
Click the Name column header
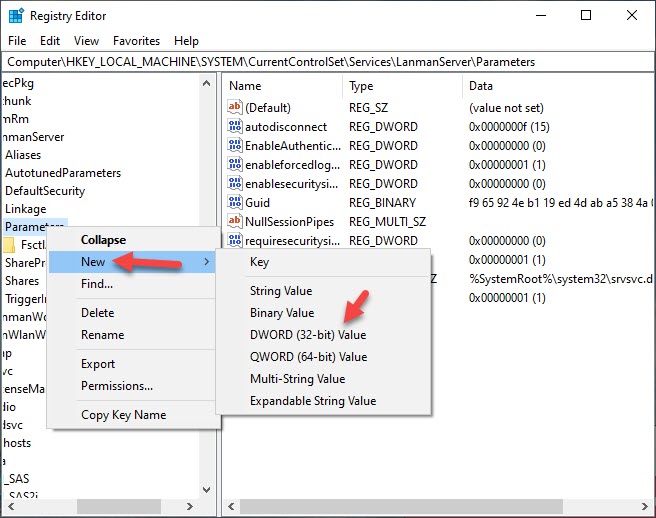tap(245, 86)
